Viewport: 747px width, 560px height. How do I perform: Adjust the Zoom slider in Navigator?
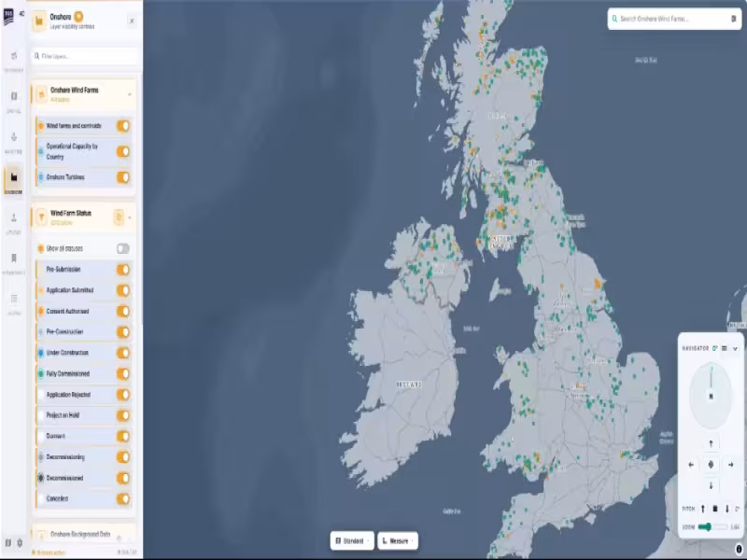click(x=712, y=526)
